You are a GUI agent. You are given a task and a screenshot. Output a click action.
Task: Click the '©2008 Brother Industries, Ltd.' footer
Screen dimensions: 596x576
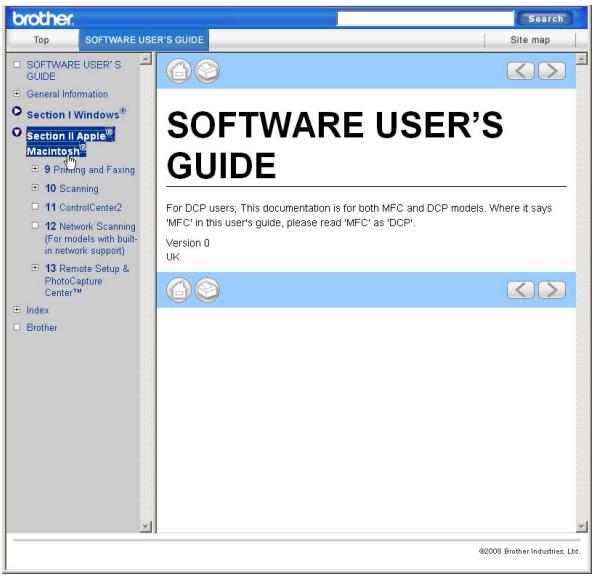[x=529, y=551]
